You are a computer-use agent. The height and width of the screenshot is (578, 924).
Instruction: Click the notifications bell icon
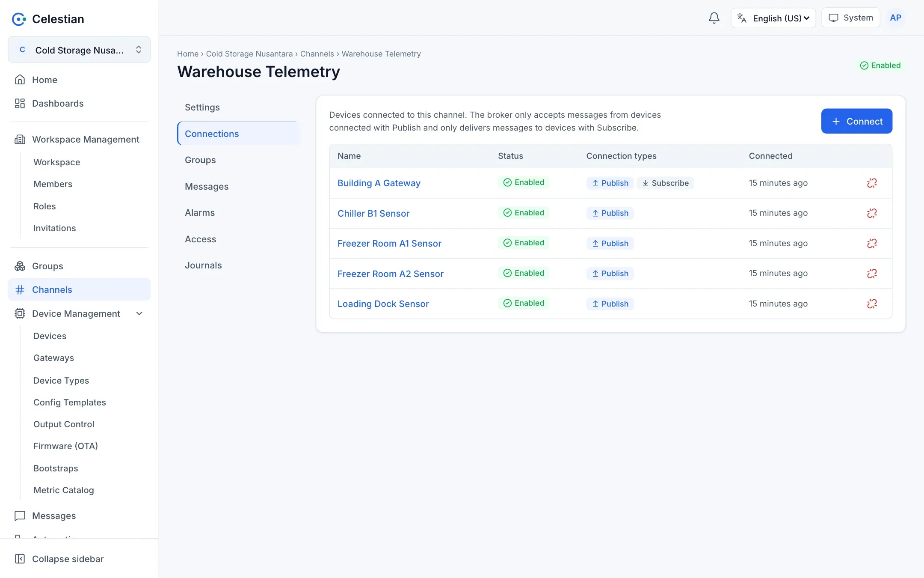(x=714, y=18)
